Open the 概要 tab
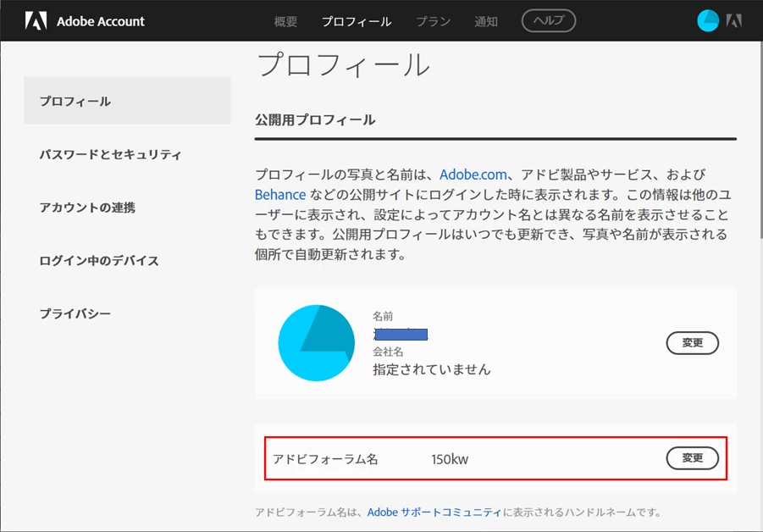 (285, 22)
